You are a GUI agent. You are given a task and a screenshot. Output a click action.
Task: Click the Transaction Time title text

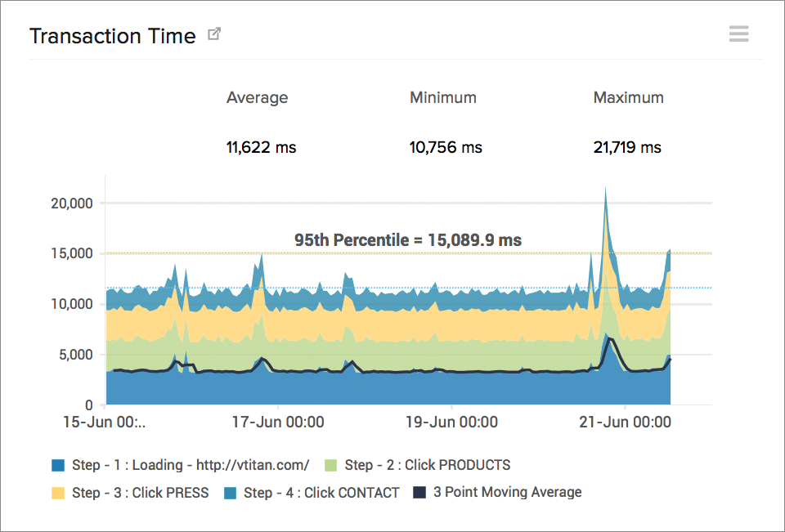112,36
